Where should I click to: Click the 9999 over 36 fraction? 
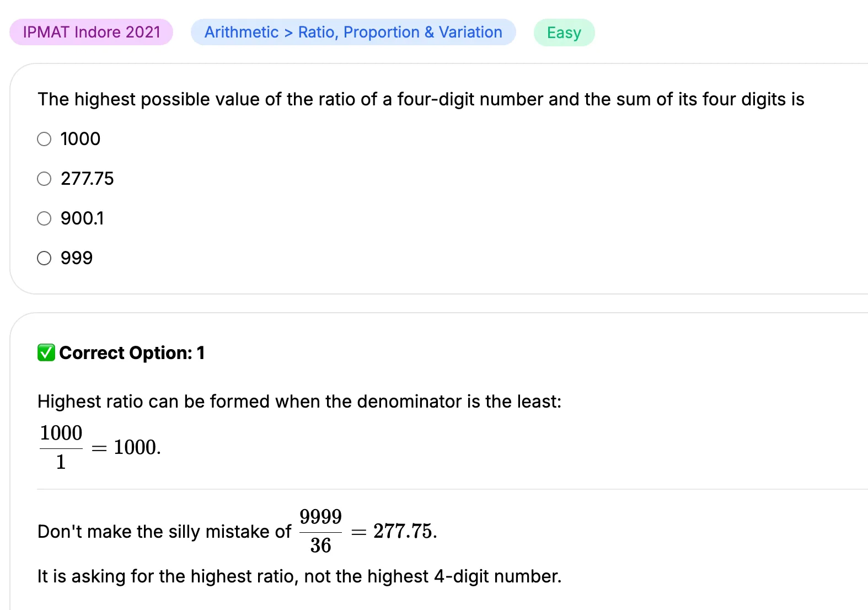tap(320, 531)
